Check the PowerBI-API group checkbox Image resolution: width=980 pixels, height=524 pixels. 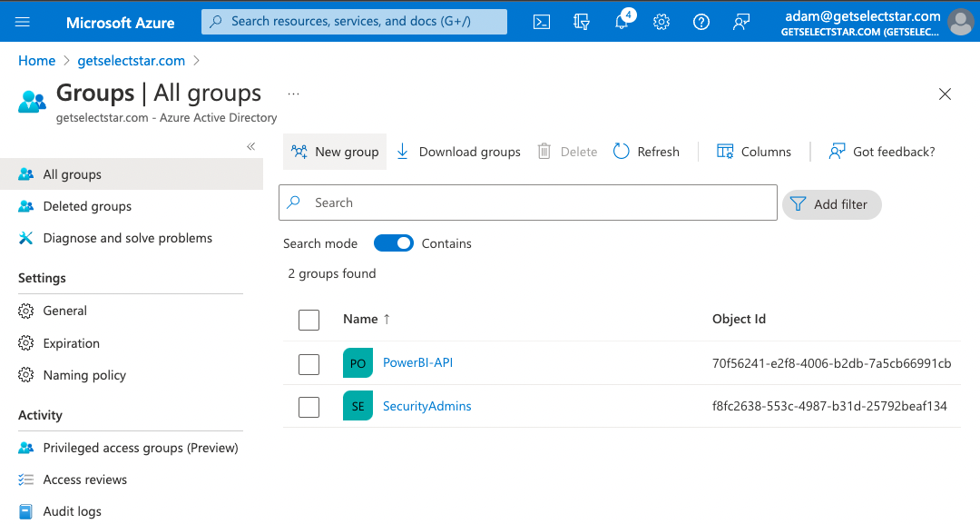pos(309,364)
